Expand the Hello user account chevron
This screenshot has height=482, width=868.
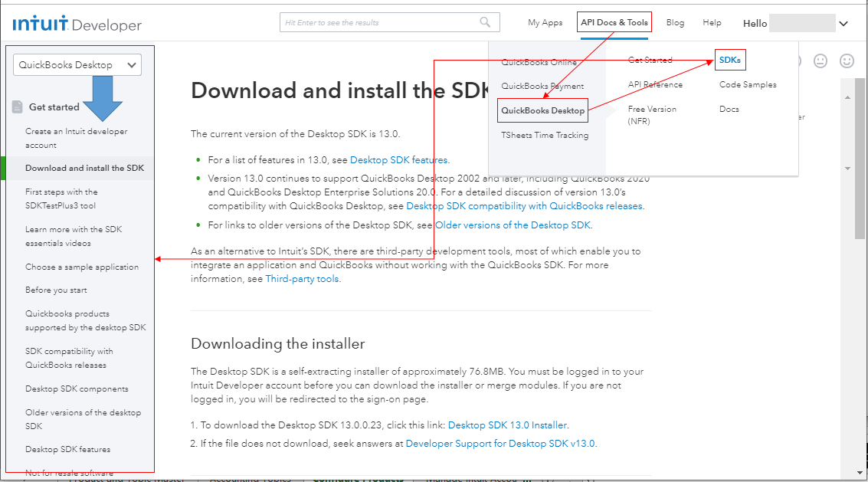pyautogui.click(x=843, y=23)
